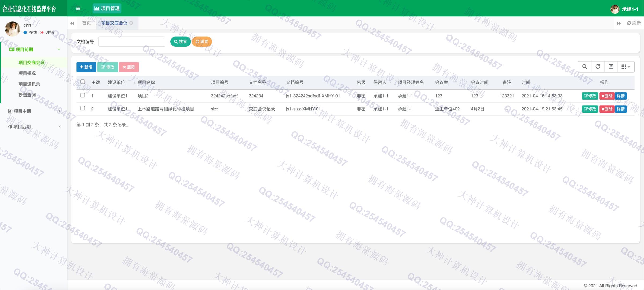Click the 交底会议记录 document name cell
This screenshot has height=290, width=644.
[262, 109]
